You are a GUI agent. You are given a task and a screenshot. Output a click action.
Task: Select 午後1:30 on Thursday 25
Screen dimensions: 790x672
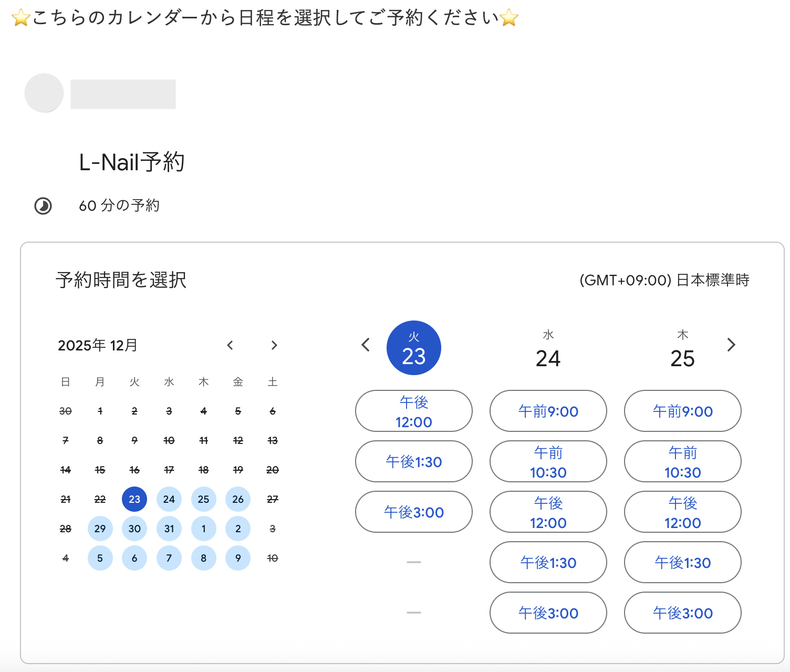(x=682, y=562)
